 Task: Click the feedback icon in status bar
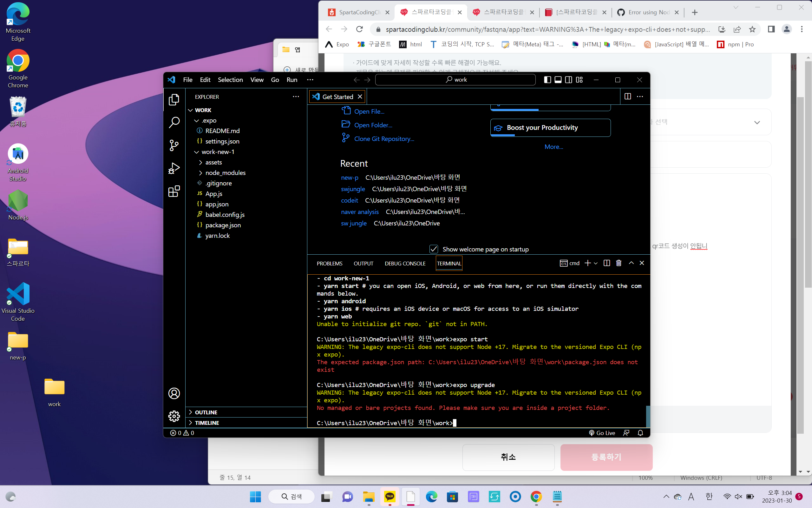626,433
